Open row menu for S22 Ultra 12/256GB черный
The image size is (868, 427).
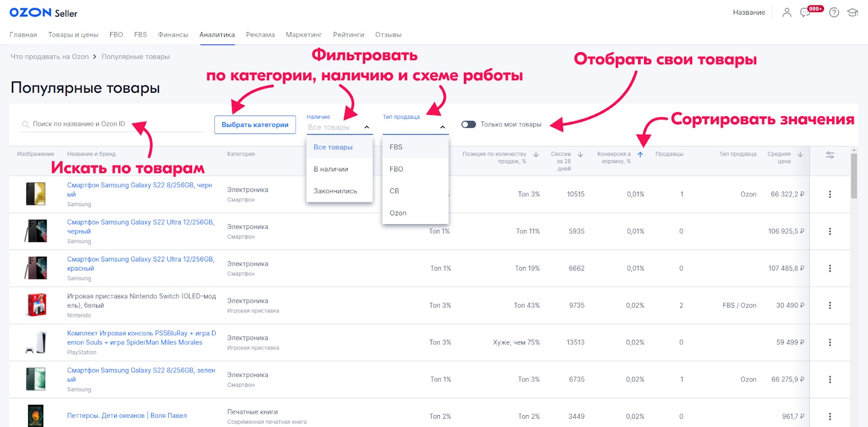[829, 231]
